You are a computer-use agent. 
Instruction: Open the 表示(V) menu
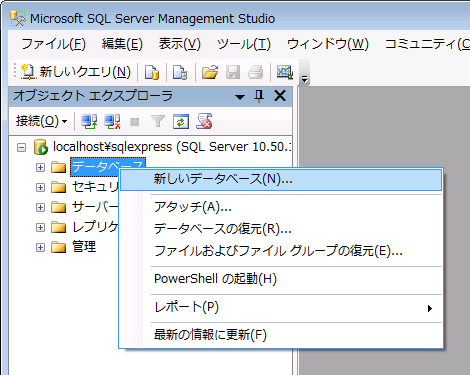tap(180, 44)
